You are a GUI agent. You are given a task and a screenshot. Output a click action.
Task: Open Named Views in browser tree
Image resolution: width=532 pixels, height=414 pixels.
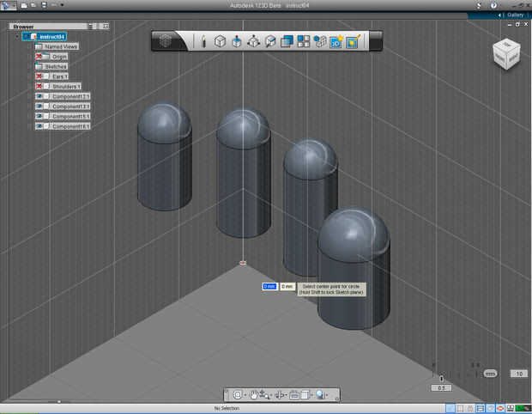57,46
